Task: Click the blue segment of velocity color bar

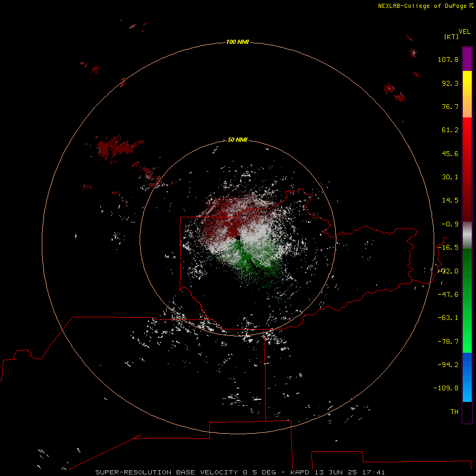Action: click(x=467, y=377)
